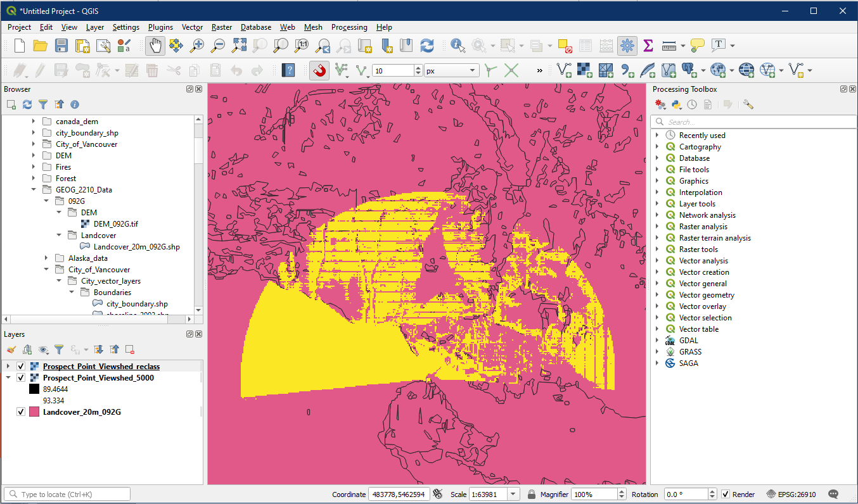Click the Save Project floppy icon
The width and height of the screenshot is (858, 504).
point(61,46)
